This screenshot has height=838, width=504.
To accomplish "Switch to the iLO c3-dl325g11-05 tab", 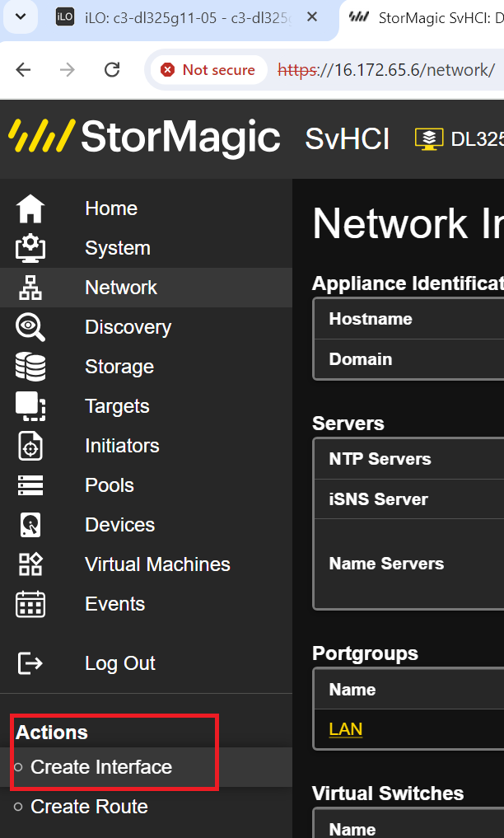I will [187, 17].
